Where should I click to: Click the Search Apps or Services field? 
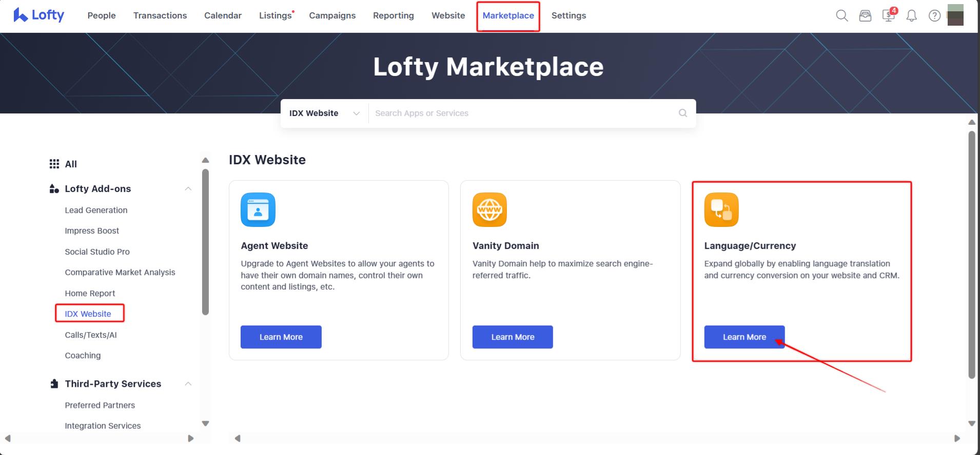click(523, 113)
